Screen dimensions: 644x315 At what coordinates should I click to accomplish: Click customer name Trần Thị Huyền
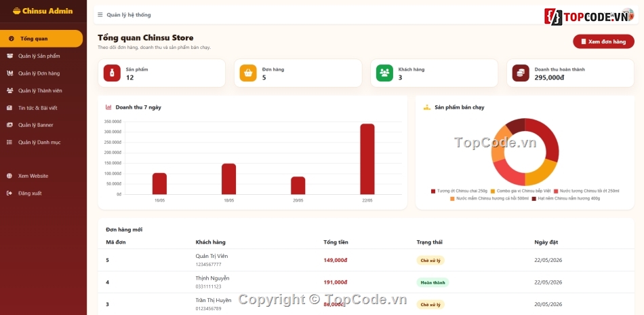(213, 300)
